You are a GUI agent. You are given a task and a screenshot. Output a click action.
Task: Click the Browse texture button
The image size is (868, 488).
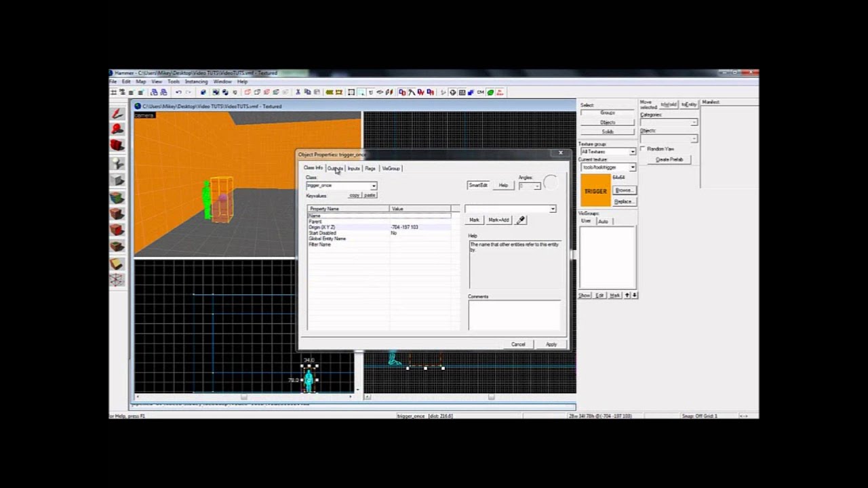625,190
